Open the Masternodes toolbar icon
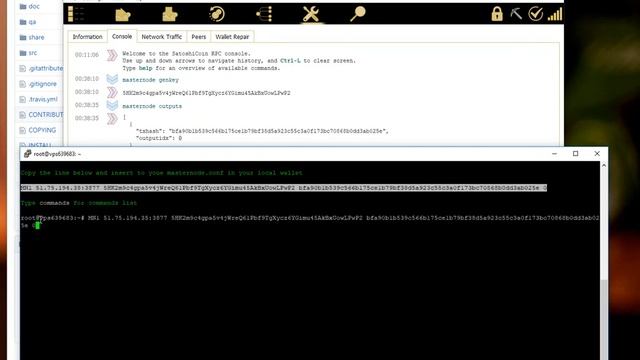The image size is (640, 360). [264, 14]
